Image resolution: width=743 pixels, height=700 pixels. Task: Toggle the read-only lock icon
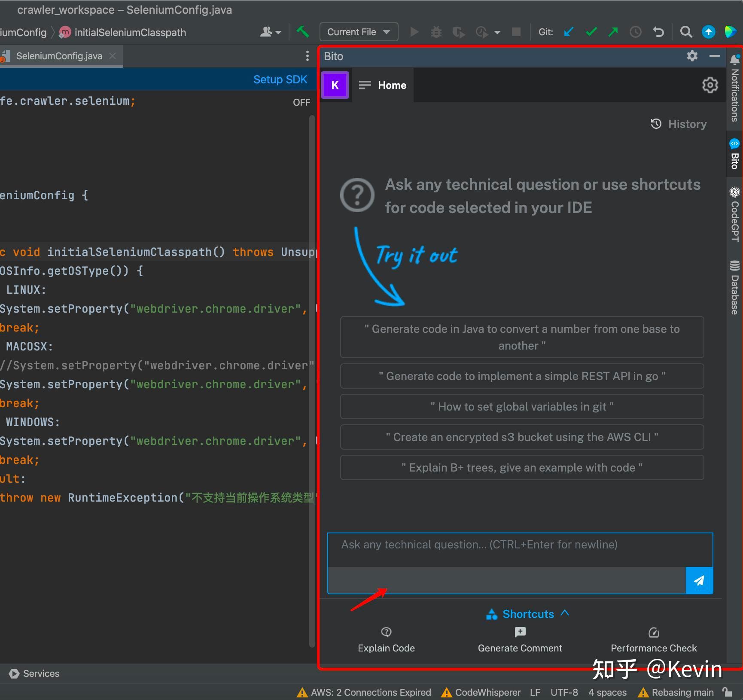[x=727, y=692]
